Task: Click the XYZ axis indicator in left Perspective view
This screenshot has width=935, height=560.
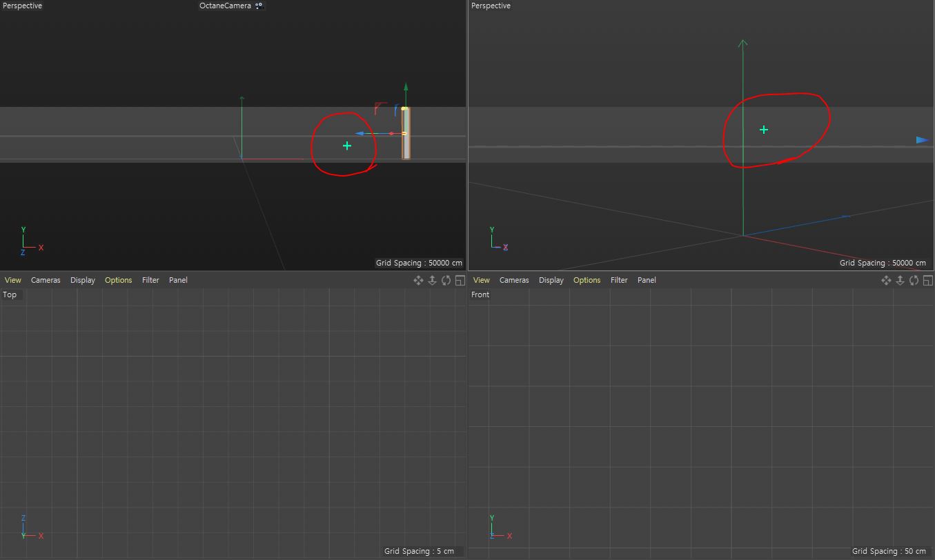Action: (x=32, y=241)
